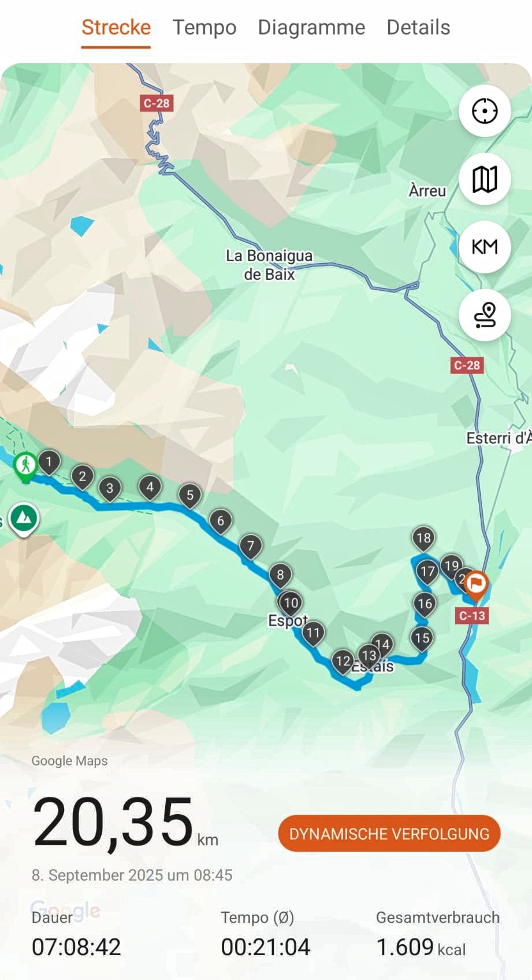
Task: Open the route waypoint icon button
Action: [x=485, y=315]
